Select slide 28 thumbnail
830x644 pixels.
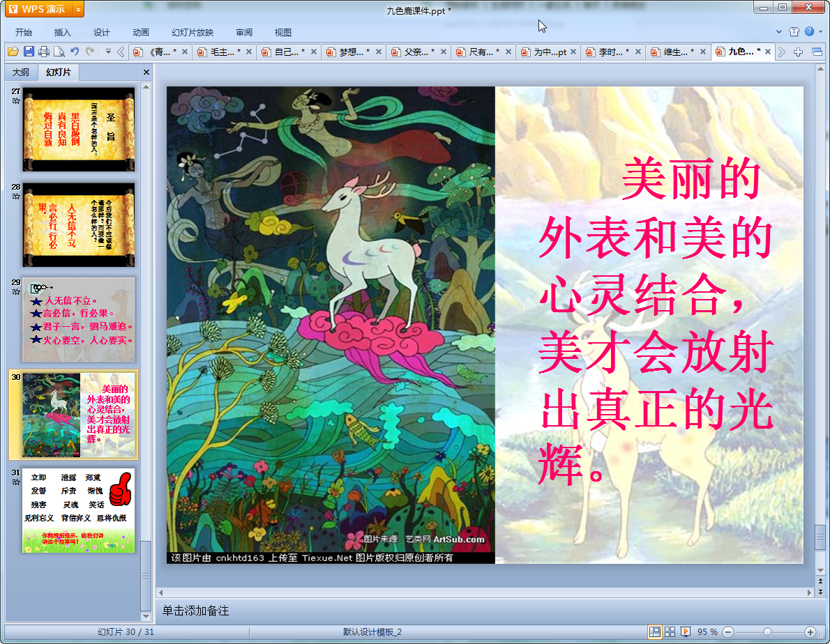pos(78,224)
